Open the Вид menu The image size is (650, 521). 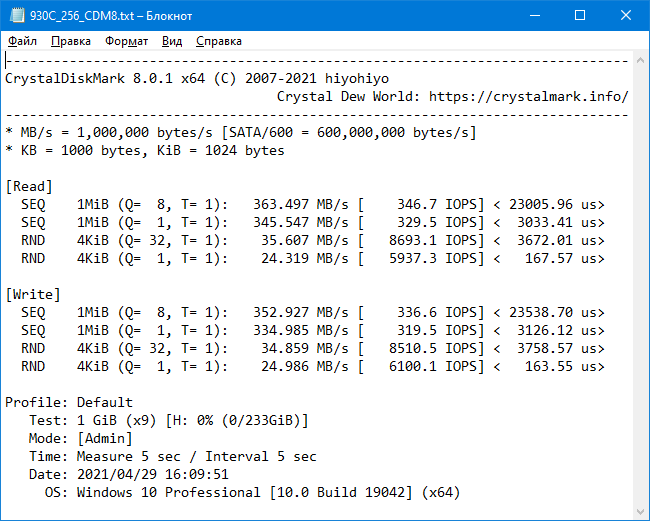172,41
